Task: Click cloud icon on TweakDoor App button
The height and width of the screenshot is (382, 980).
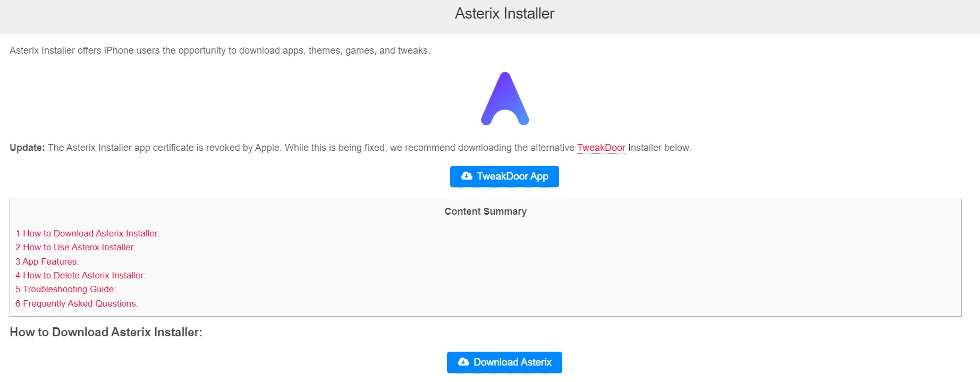Action: (x=467, y=176)
